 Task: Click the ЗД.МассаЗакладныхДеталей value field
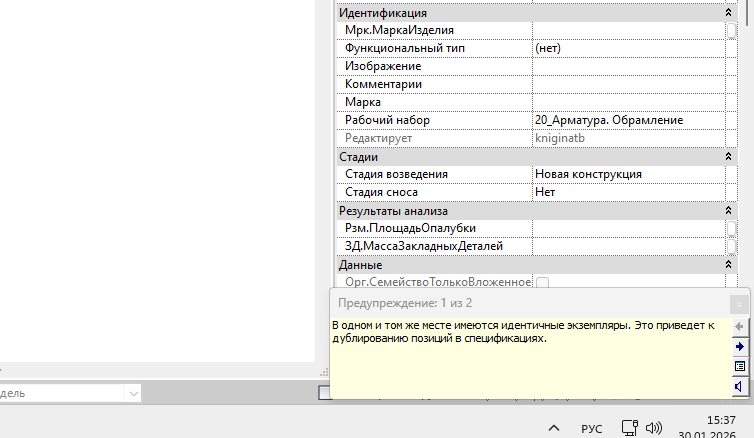tap(628, 246)
